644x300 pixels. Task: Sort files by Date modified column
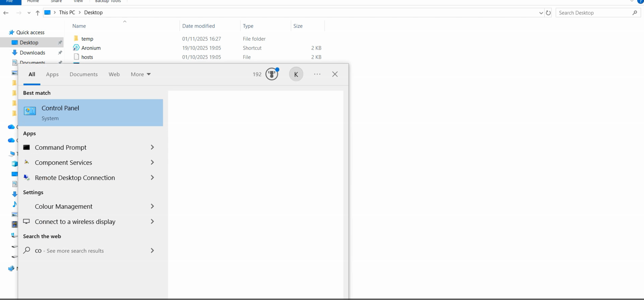[x=199, y=26]
